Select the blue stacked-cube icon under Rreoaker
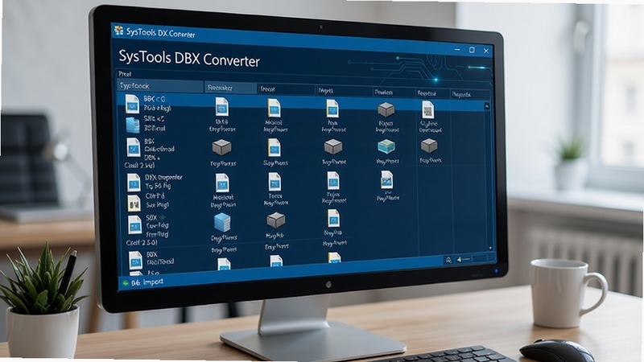The image size is (644, 362). [222, 223]
